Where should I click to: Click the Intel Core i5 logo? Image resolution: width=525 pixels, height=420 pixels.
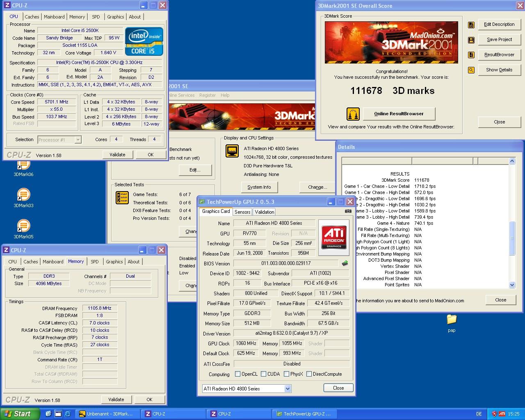click(x=144, y=41)
